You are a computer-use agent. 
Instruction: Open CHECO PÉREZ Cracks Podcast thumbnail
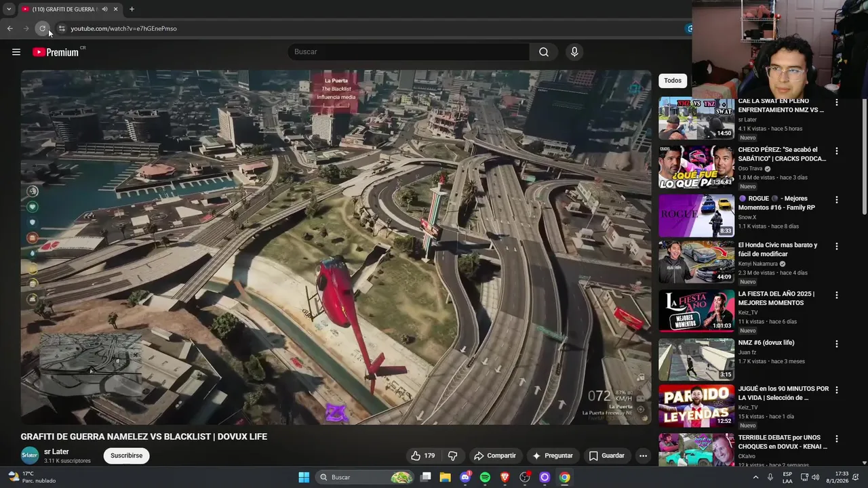click(696, 167)
